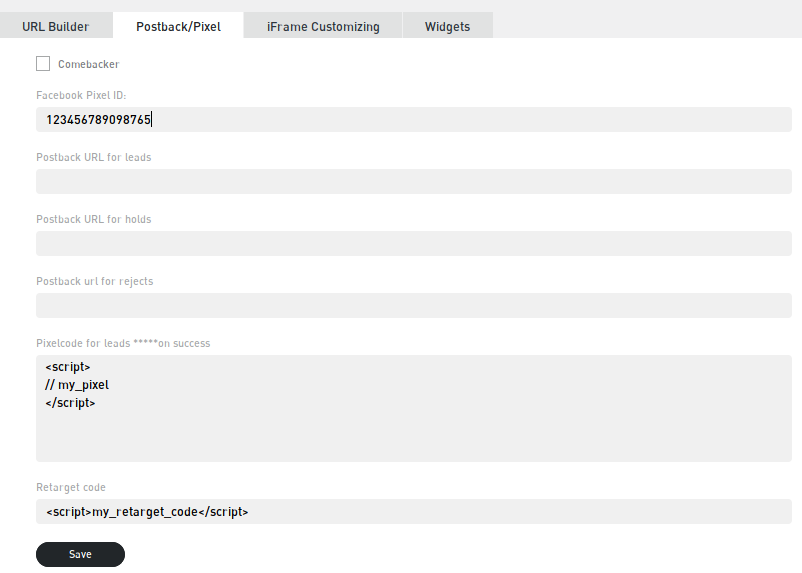Click the Facebook Pixel ID label

click(x=81, y=96)
